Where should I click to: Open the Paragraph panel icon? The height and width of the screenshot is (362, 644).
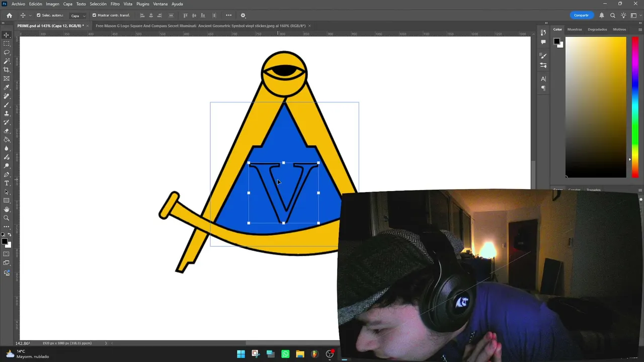point(543,88)
